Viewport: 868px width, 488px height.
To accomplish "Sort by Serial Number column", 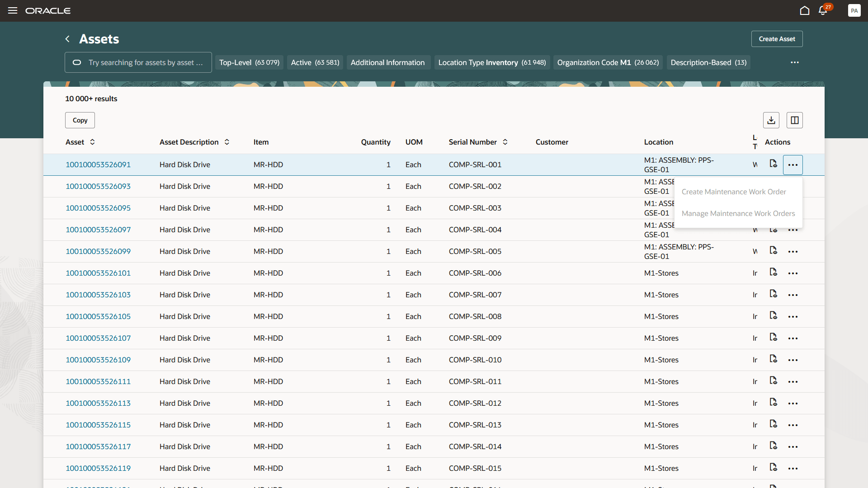I will [x=505, y=142].
